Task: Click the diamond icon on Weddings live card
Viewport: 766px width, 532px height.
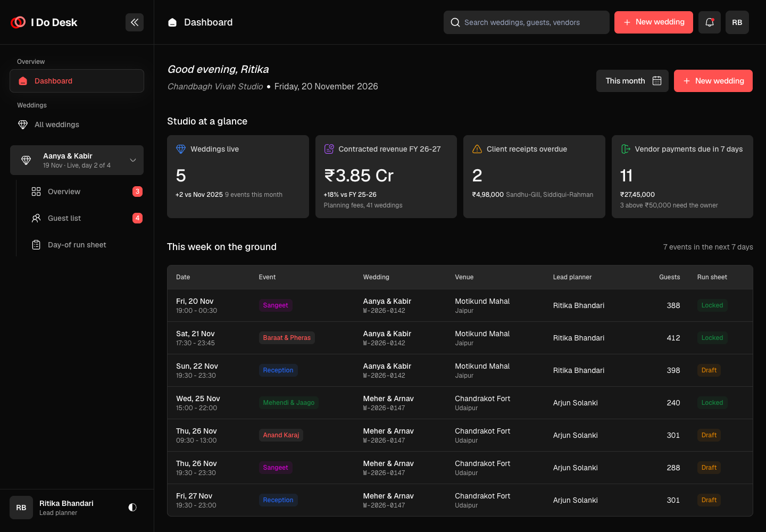Action: coord(181,149)
